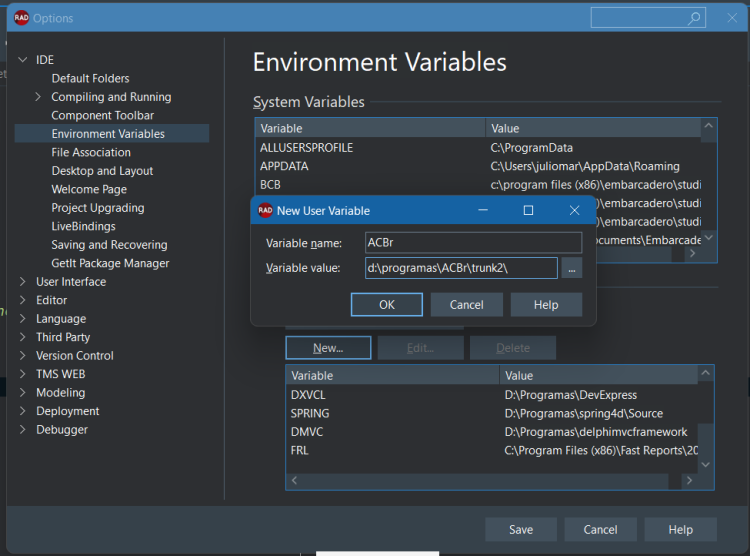
Task: Expand the Compiling and Running node
Action: click(x=38, y=97)
